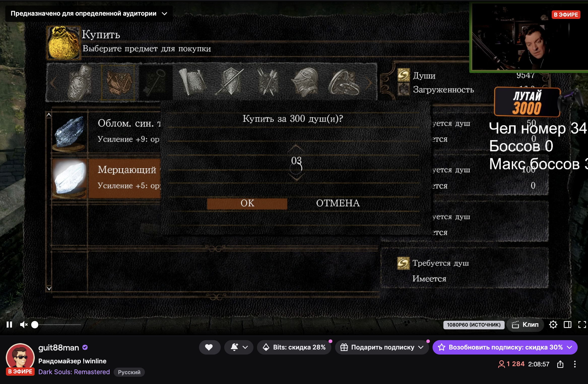This screenshot has height=384, width=588.
Task: Toggle theater mode icon
Action: tap(567, 325)
